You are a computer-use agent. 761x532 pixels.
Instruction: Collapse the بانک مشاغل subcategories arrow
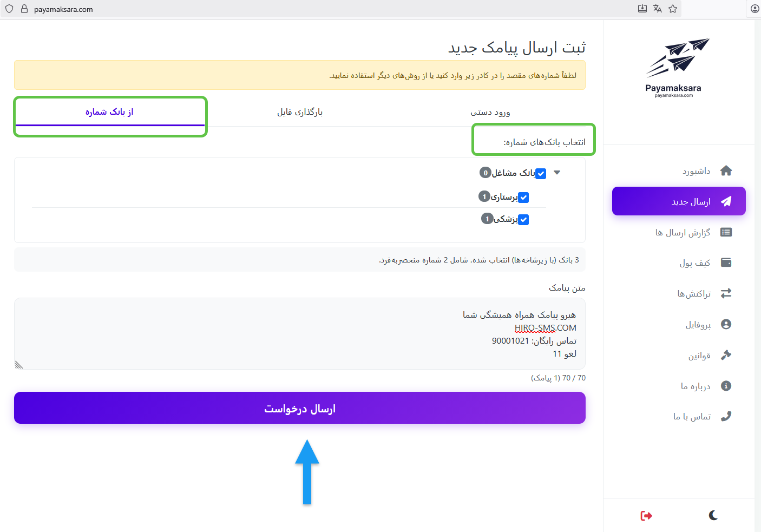pyautogui.click(x=557, y=173)
